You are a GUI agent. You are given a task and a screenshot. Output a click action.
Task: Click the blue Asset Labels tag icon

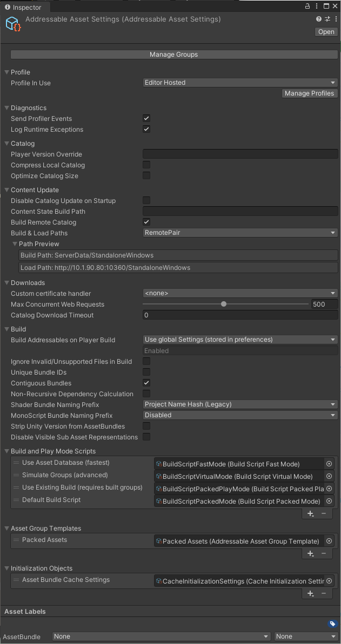[332, 624]
